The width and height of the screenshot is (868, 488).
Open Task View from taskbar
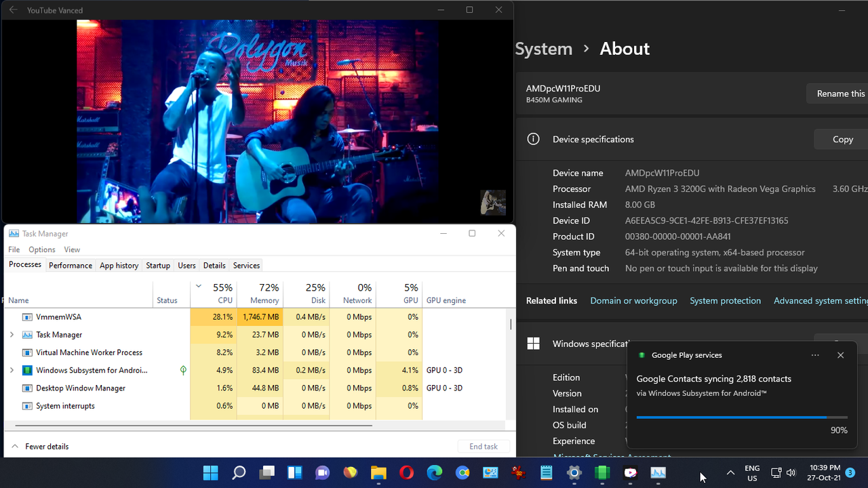click(267, 472)
